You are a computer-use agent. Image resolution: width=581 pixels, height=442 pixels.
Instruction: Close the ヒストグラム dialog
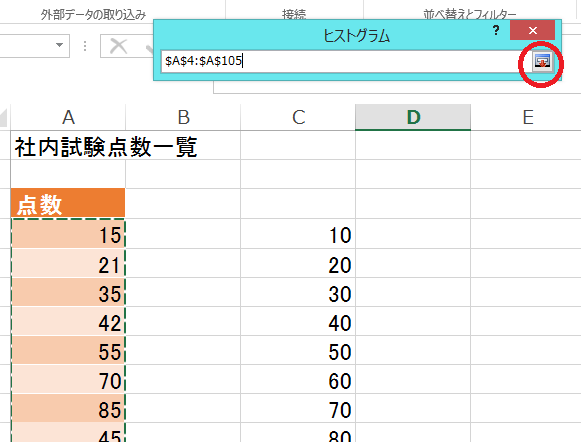[x=532, y=30]
